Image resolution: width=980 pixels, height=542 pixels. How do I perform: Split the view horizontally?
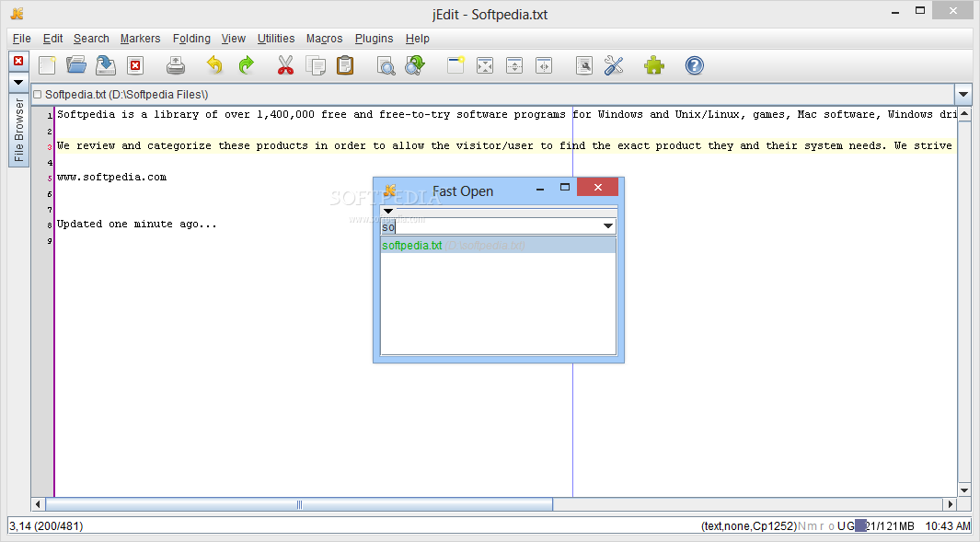click(x=514, y=65)
